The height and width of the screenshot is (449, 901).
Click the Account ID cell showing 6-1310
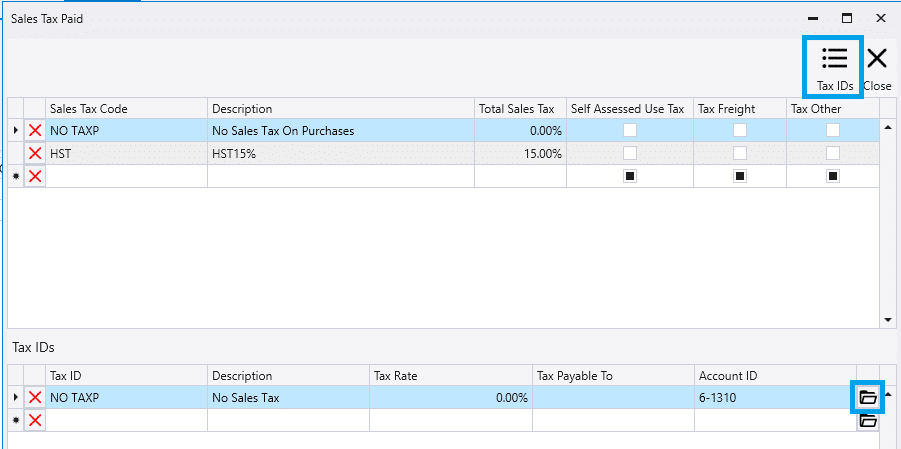click(x=775, y=397)
